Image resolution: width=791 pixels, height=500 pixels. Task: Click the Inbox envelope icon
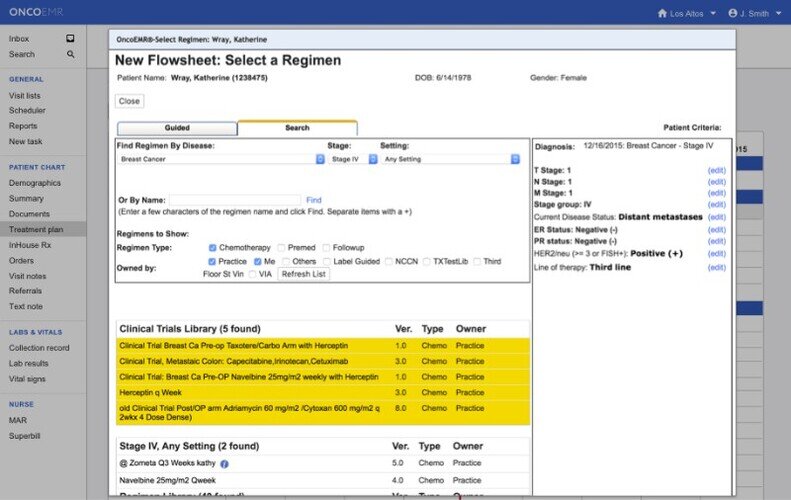coord(71,39)
